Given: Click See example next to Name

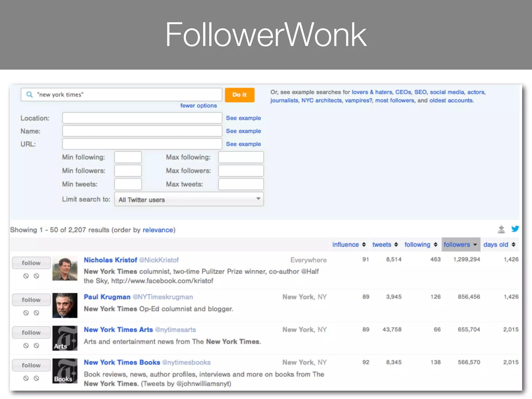Looking at the screenshot, I should pyautogui.click(x=243, y=131).
